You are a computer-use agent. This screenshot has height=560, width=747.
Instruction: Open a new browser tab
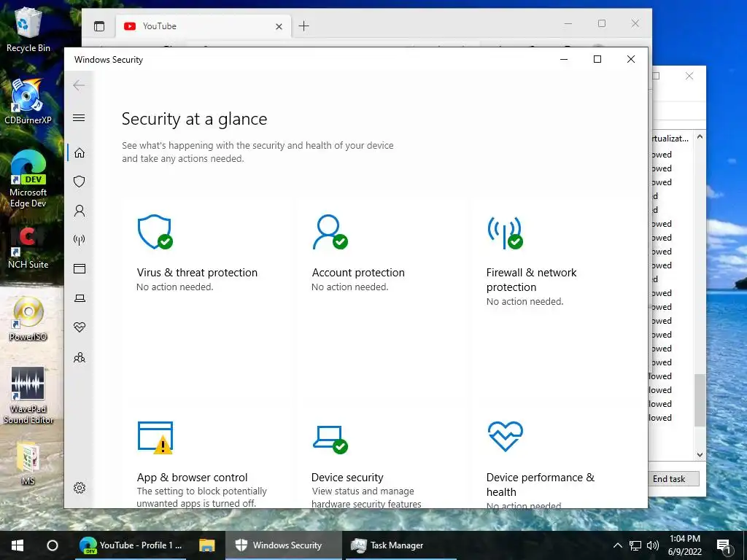tap(303, 26)
